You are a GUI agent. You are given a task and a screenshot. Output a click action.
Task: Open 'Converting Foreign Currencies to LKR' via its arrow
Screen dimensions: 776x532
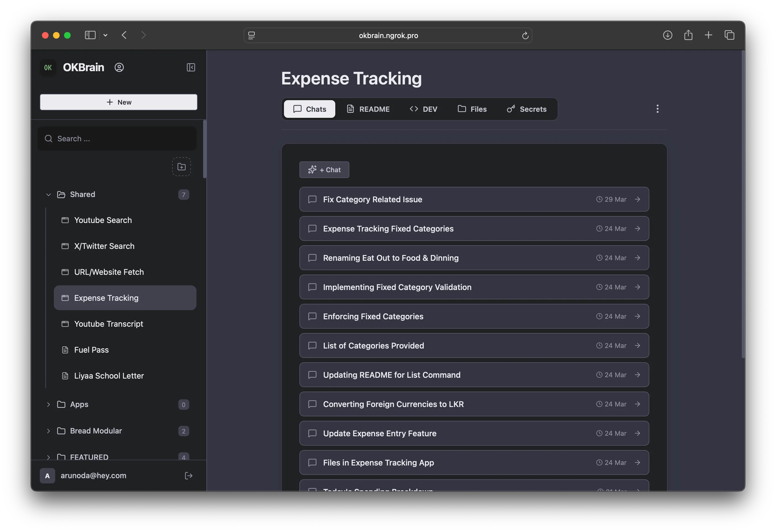(637, 404)
